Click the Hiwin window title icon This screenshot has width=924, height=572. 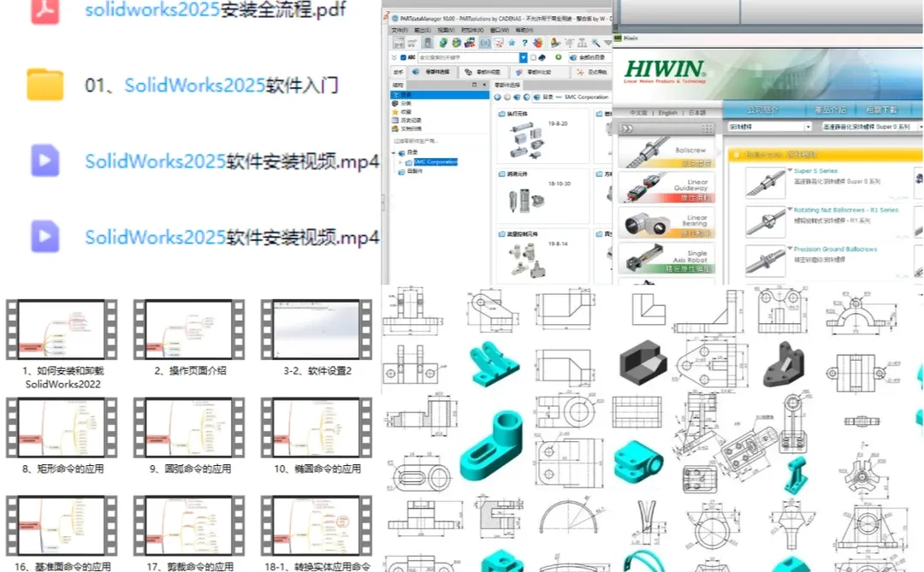point(619,38)
